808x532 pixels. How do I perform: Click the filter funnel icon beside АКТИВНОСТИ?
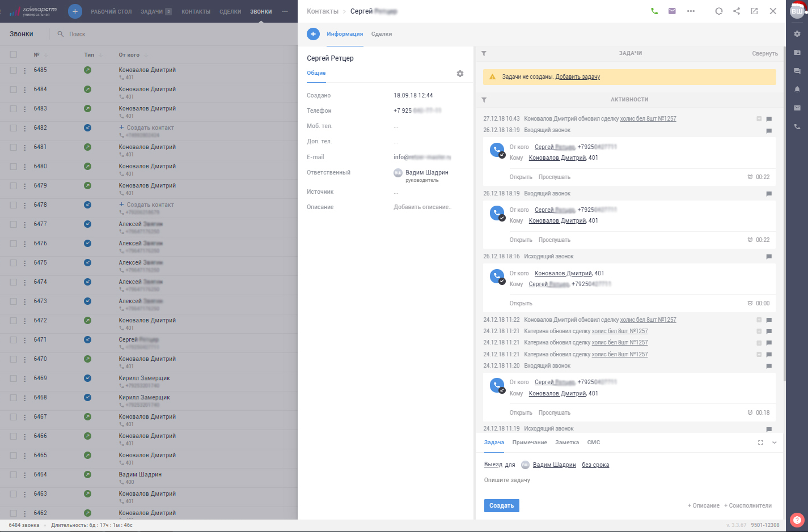(x=484, y=100)
